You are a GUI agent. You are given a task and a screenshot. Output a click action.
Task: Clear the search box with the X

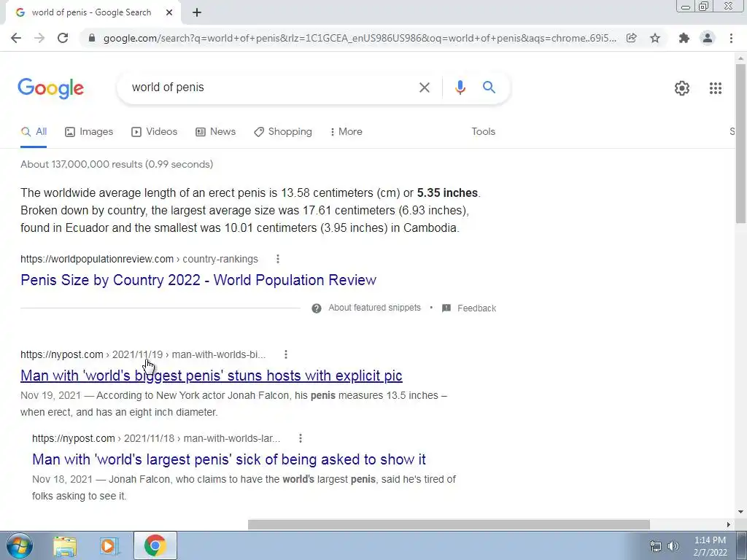[x=424, y=87]
